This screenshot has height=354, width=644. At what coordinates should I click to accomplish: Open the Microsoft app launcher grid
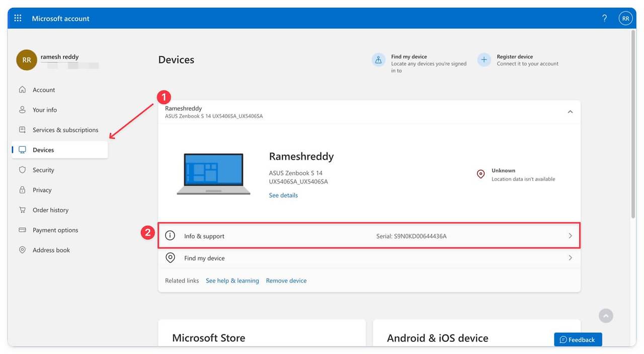click(18, 18)
